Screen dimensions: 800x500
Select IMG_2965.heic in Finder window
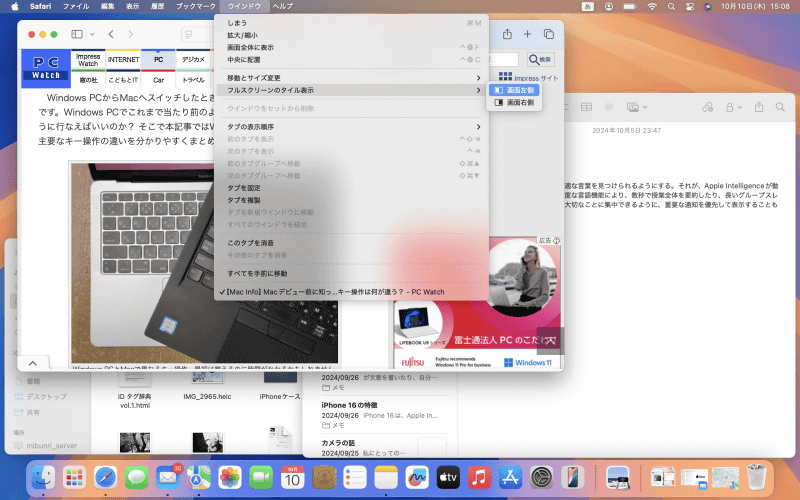point(207,396)
